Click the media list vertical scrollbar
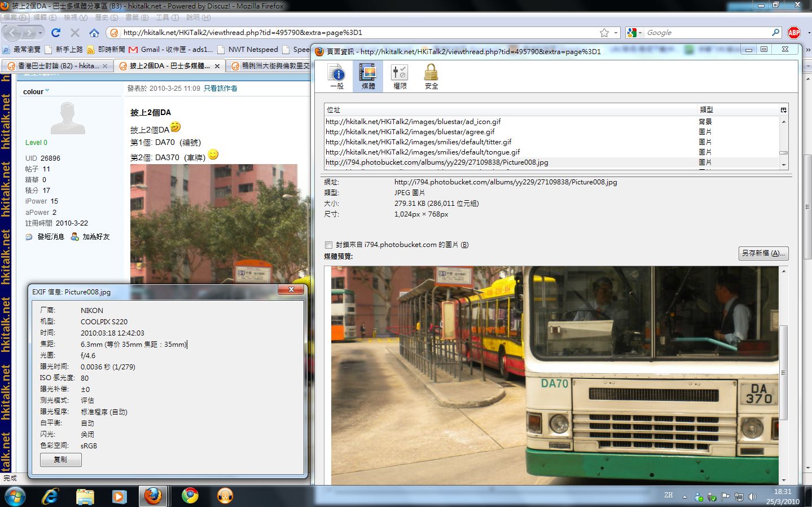The width and height of the screenshot is (812, 507). 783,143
